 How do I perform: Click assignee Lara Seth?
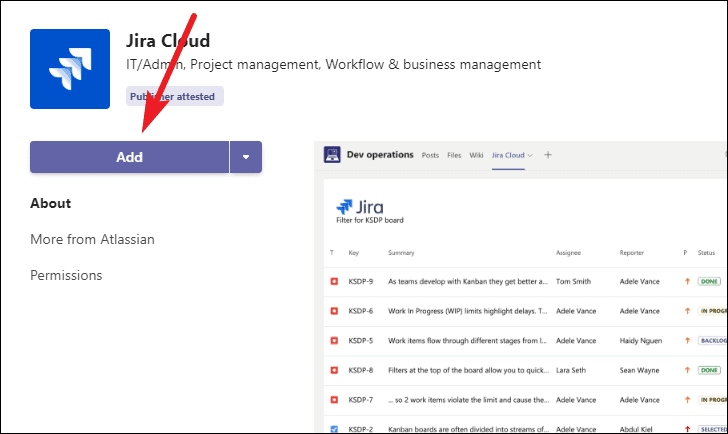(571, 370)
